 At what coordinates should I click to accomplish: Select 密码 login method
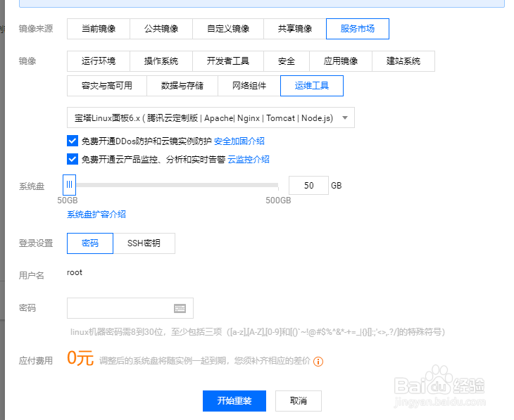point(90,243)
